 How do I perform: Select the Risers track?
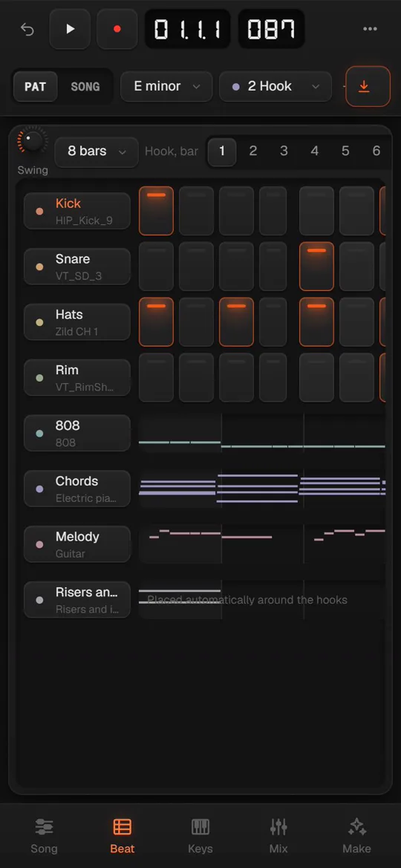(x=77, y=599)
